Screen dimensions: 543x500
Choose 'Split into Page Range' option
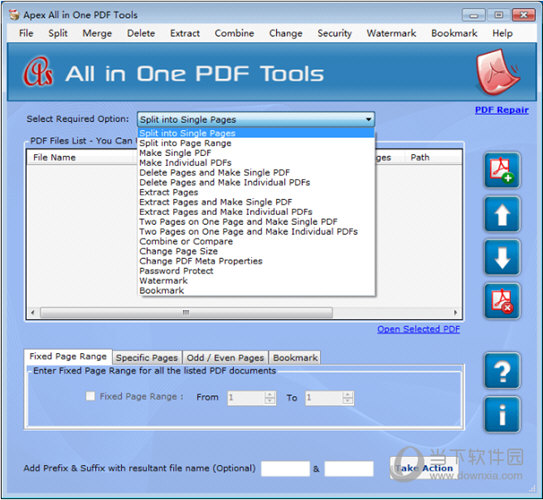(x=256, y=143)
